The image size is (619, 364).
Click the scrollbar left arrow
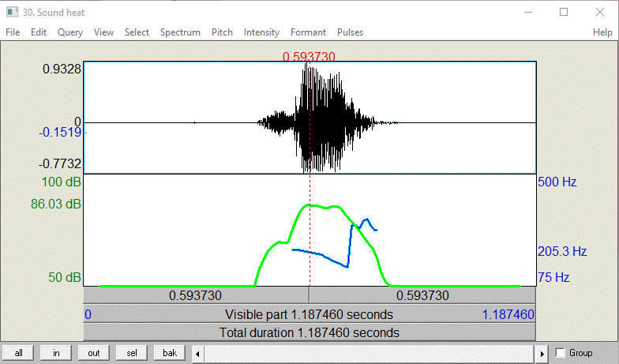coord(197,354)
